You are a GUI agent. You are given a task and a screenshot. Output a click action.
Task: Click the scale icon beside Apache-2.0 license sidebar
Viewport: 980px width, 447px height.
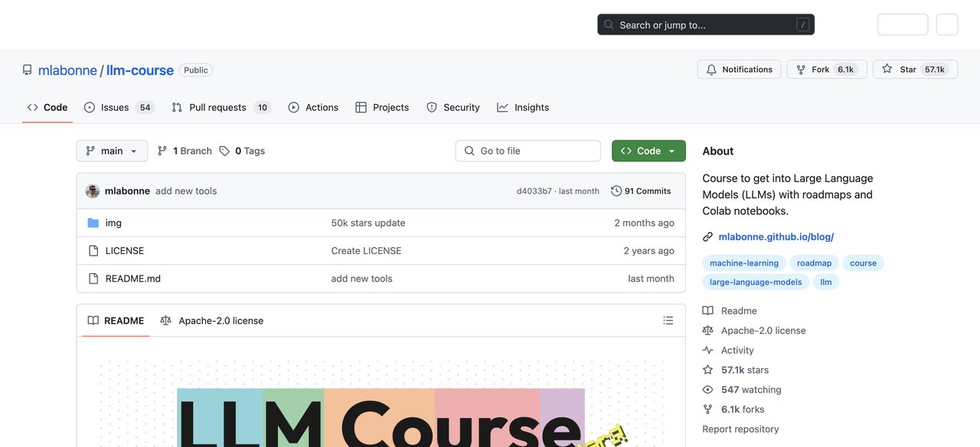[x=707, y=330]
